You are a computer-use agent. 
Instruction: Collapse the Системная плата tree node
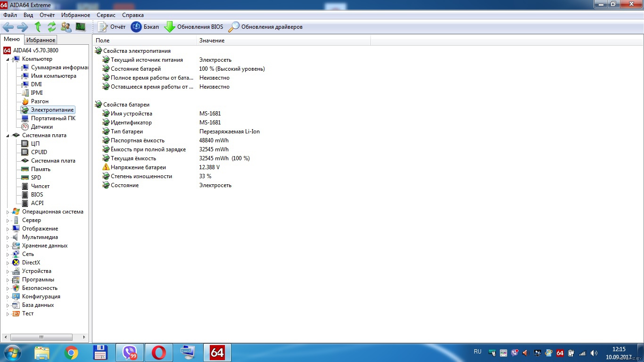coord(8,136)
